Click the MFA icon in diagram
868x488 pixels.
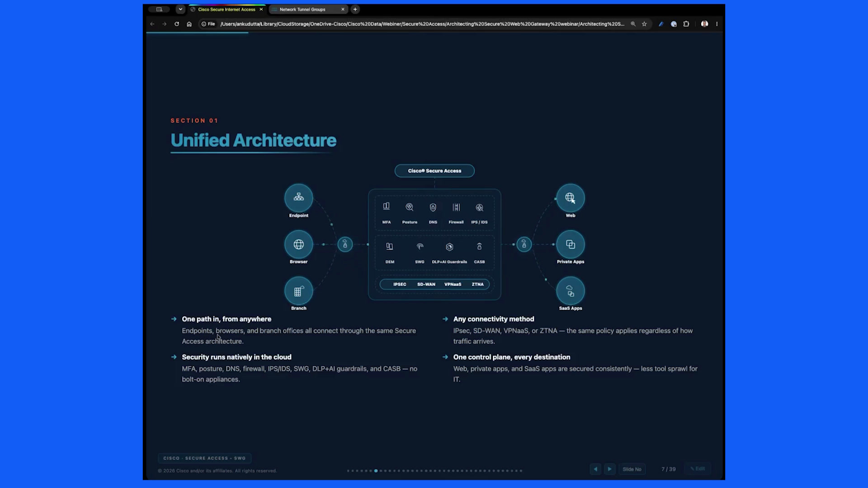(387, 206)
